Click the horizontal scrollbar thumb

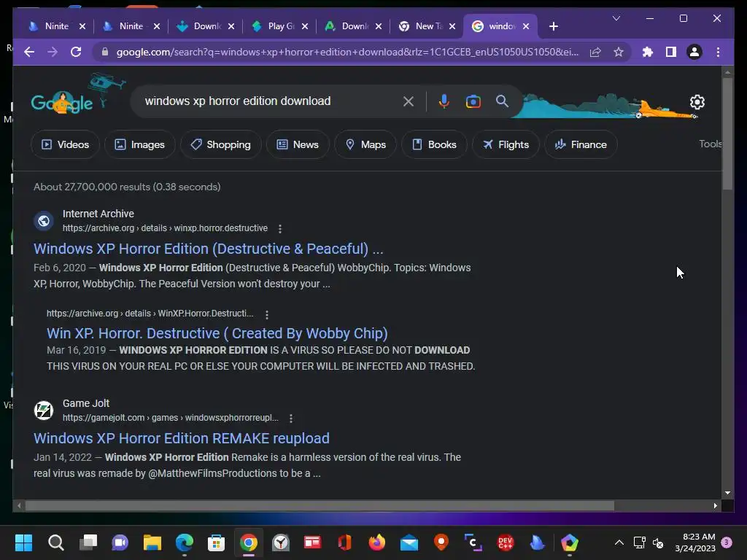(320, 506)
